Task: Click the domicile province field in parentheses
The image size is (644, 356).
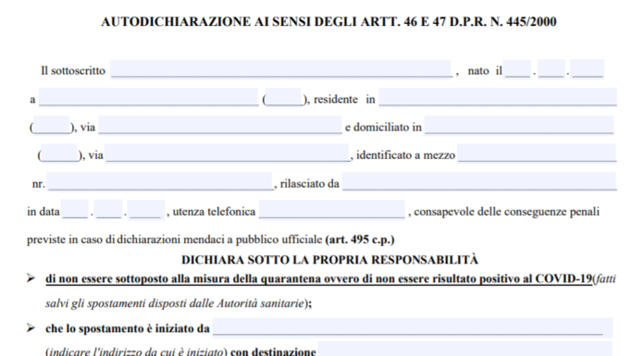Action: tap(59, 153)
